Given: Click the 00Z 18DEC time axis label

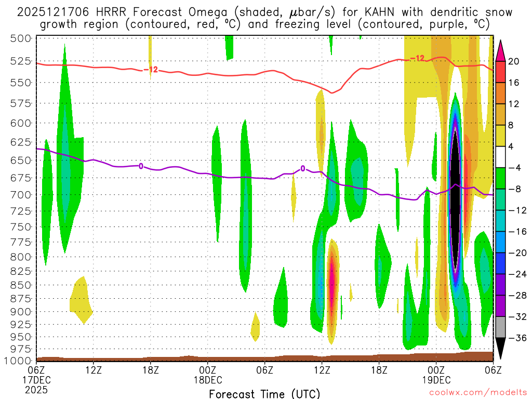Looking at the screenshot, I should (208, 374).
